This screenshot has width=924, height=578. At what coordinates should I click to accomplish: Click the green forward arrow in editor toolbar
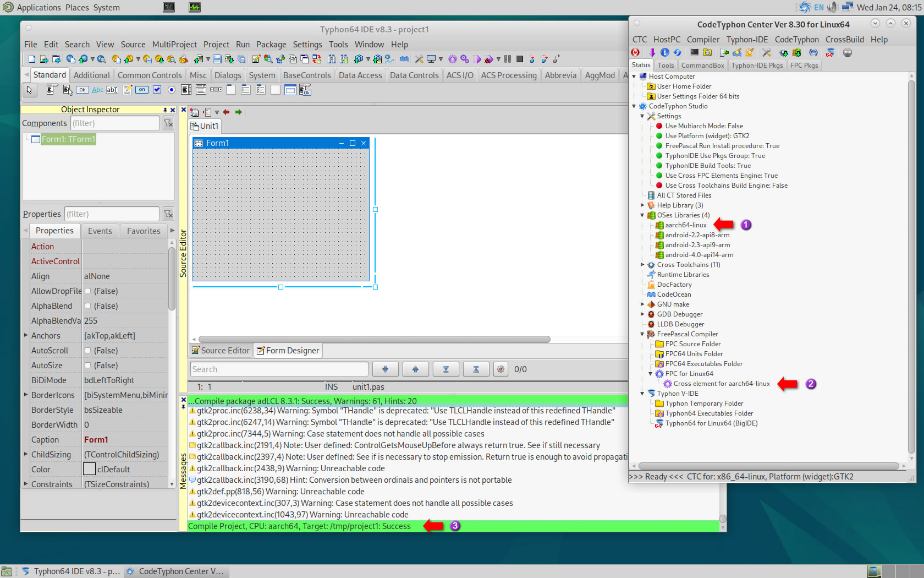tap(239, 112)
